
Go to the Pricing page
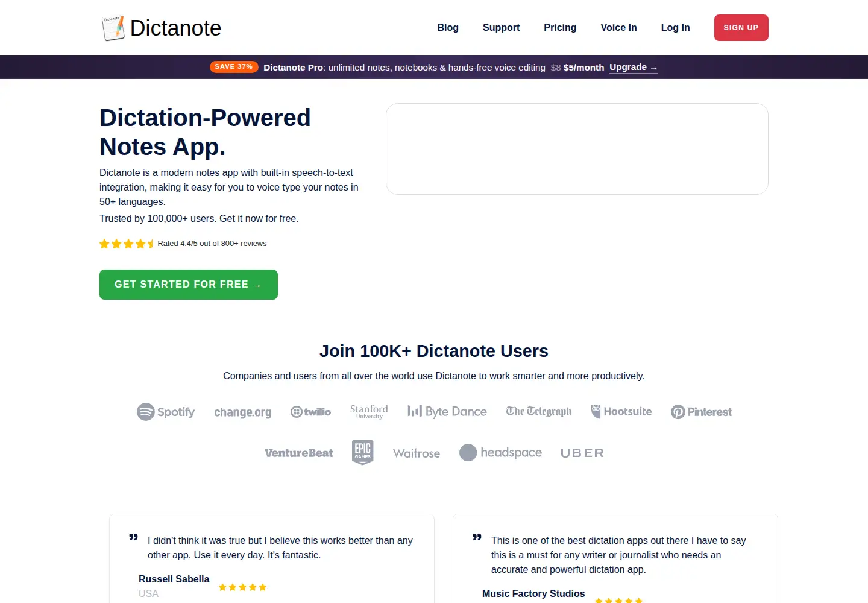click(560, 28)
